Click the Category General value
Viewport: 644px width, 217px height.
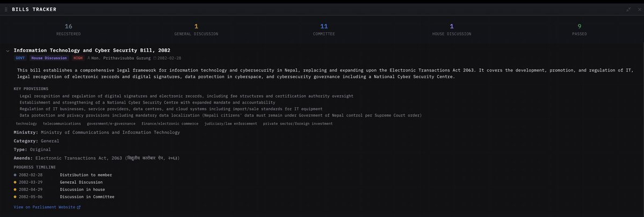[50, 141]
